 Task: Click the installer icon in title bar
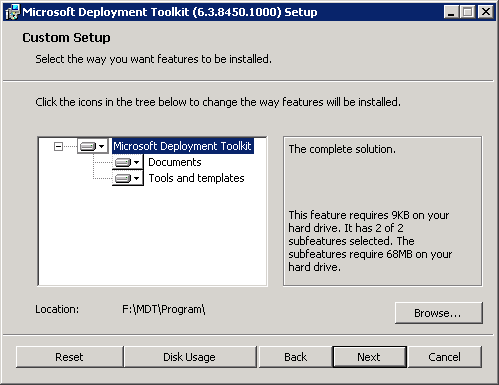pyautogui.click(x=13, y=12)
